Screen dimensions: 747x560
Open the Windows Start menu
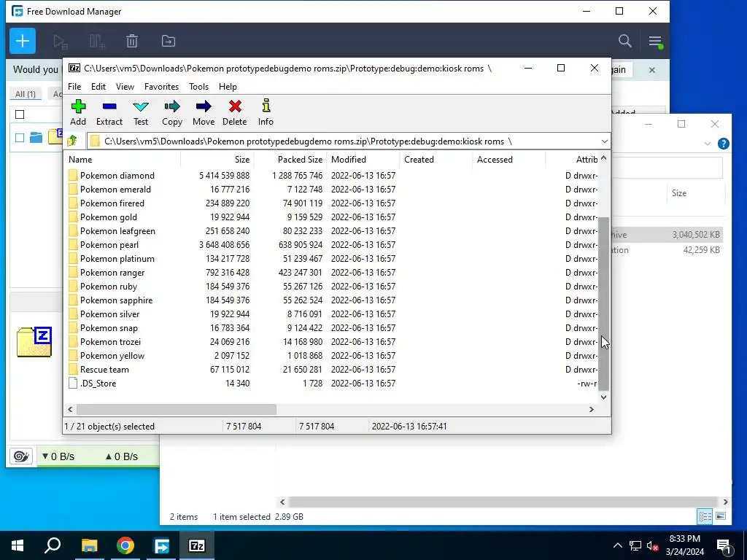click(x=18, y=545)
